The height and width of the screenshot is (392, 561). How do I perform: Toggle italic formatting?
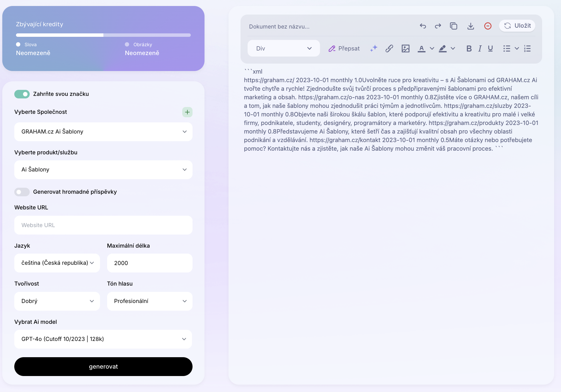tap(480, 49)
